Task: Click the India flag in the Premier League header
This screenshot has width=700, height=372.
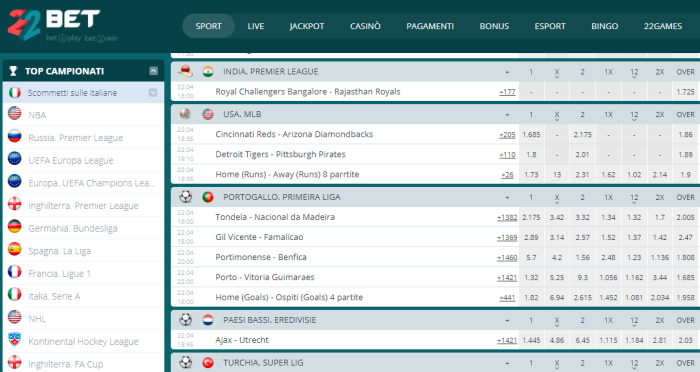Action: tap(208, 71)
